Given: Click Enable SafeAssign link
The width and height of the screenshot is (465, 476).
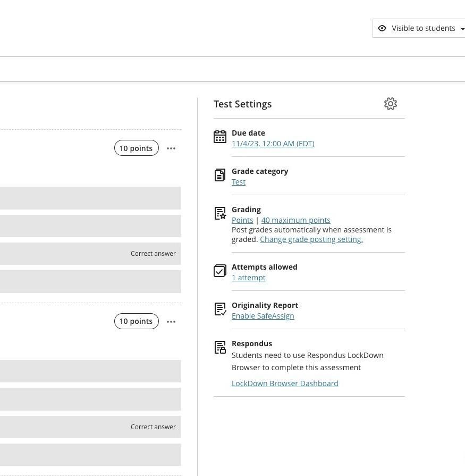Looking at the screenshot, I should coord(263,316).
